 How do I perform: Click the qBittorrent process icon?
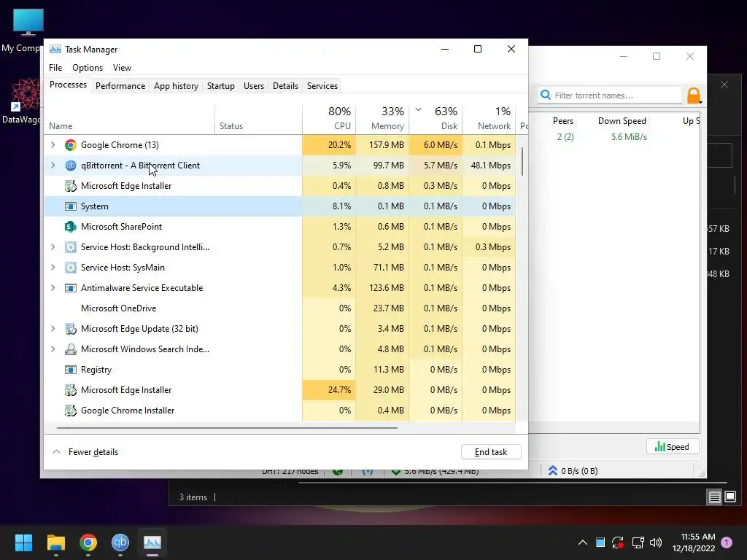coord(71,166)
